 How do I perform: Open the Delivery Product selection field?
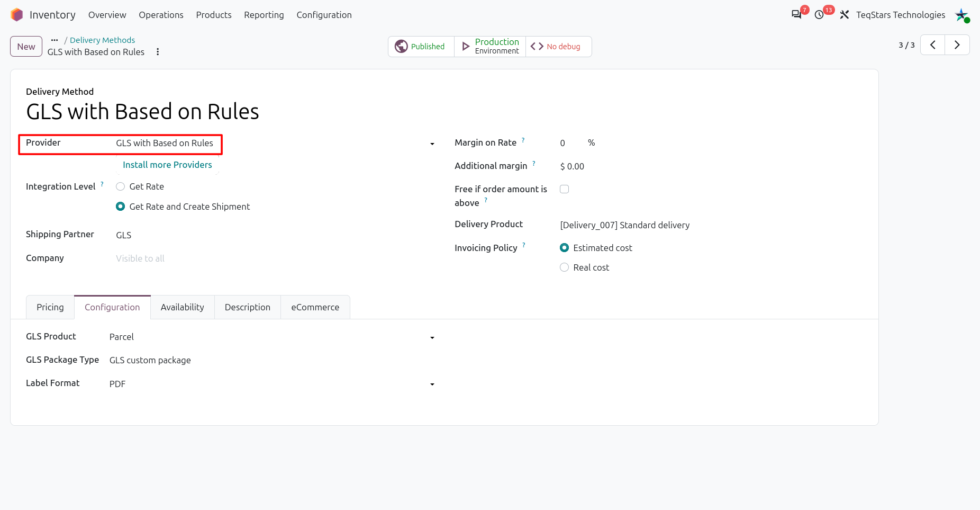[711, 225]
